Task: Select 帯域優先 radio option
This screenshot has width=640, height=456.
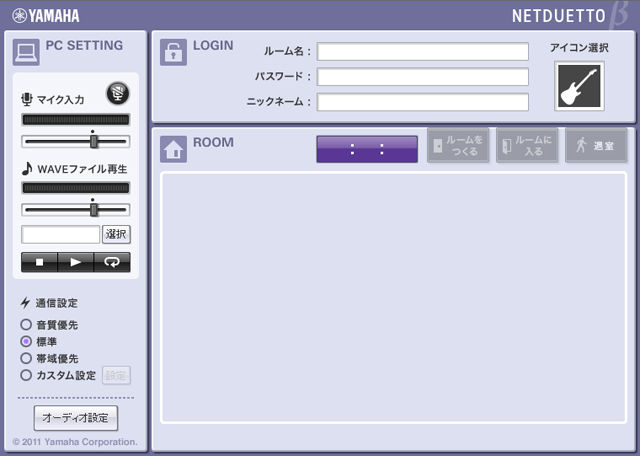Action: pos(26,358)
